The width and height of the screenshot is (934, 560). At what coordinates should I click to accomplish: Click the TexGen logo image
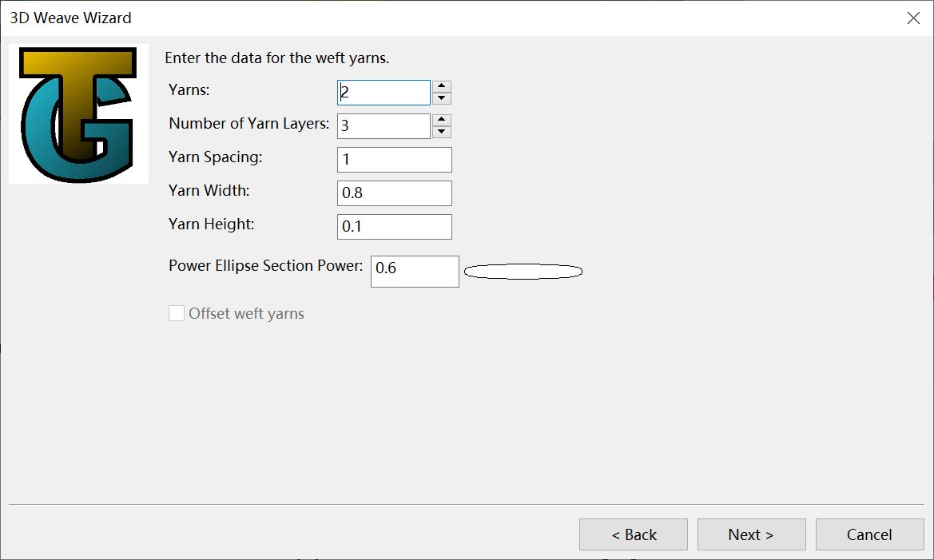pyautogui.click(x=78, y=113)
